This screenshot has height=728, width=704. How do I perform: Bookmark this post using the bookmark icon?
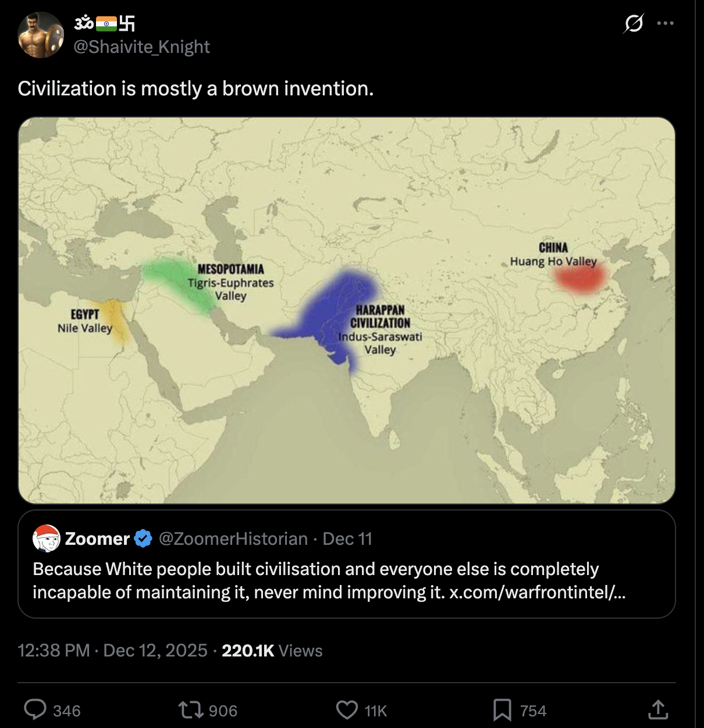click(502, 710)
